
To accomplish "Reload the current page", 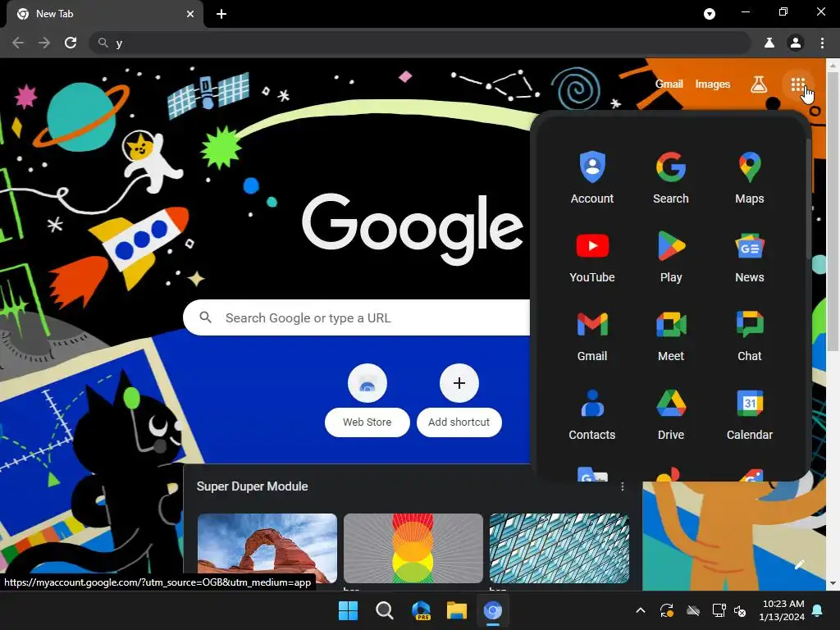I will (71, 43).
